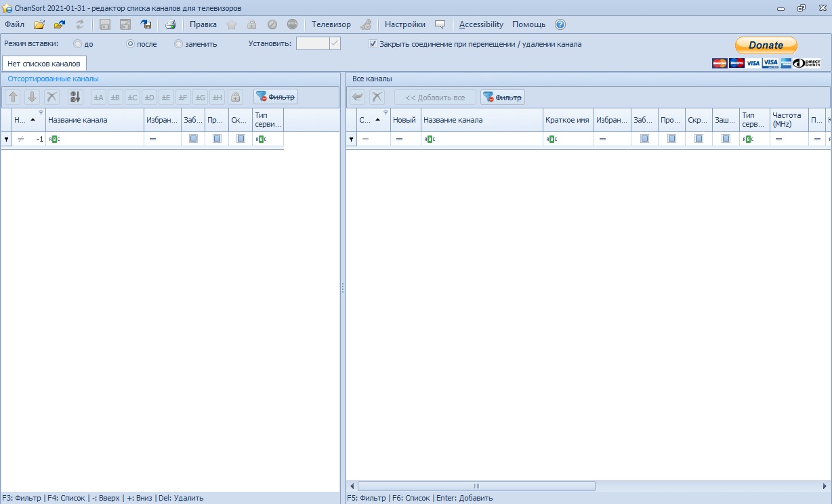Image resolution: width=832 pixels, height=504 pixels.
Task: Click the checkmark apply button beside Установить field
Action: [x=335, y=43]
